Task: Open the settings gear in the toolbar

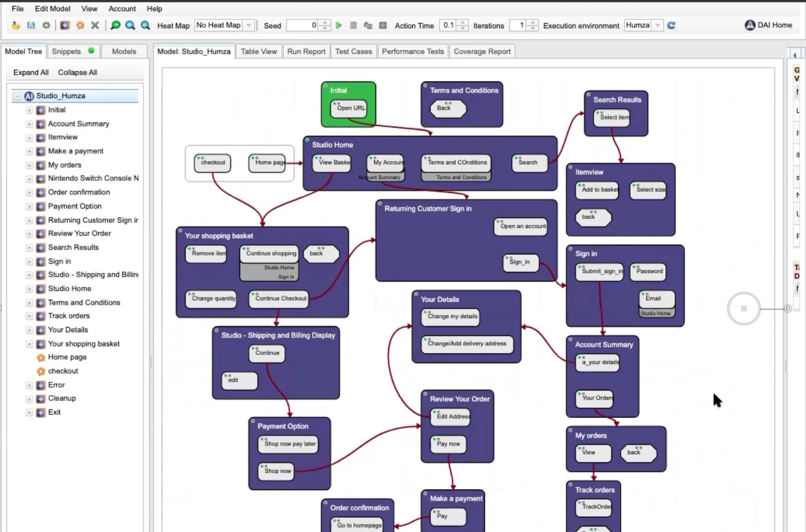Action: [45, 25]
